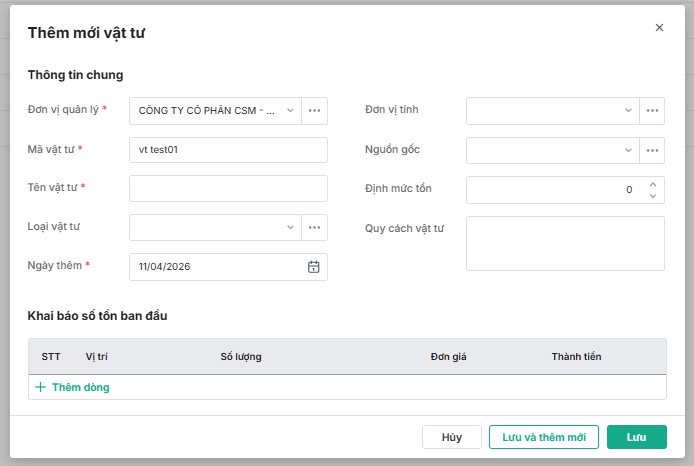This screenshot has width=694, height=466.
Task: Click the green Lưu button
Action: 636,437
